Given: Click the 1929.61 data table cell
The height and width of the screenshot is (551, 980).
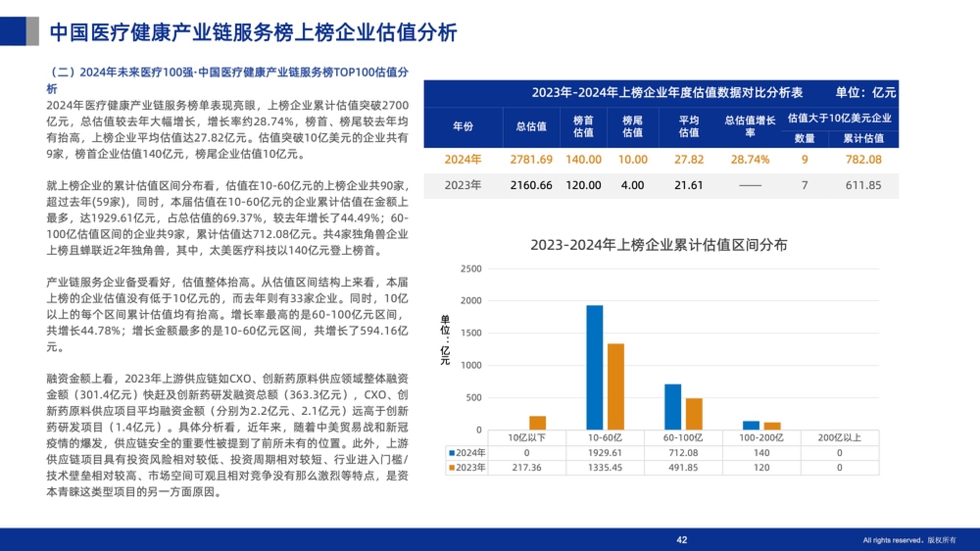Looking at the screenshot, I should tap(605, 453).
